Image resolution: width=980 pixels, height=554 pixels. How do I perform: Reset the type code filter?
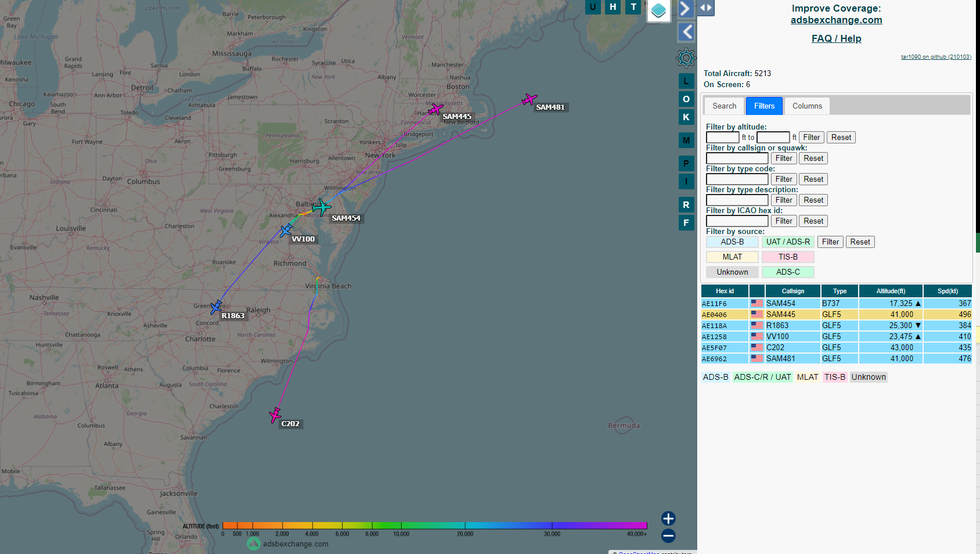(813, 179)
